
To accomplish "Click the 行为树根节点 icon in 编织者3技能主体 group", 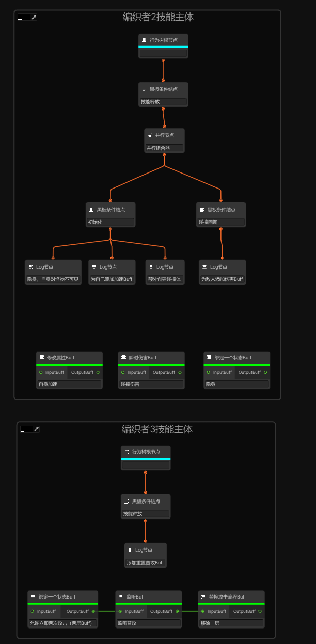I will pos(127,452).
